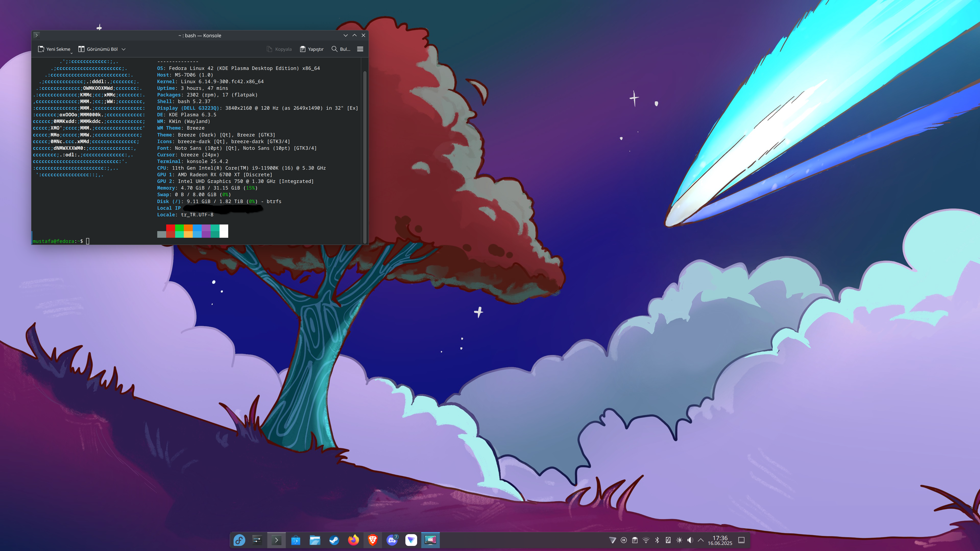Open the Konsole window menu icon in the title bar
Viewport: 980px width, 551px height.
tap(37, 35)
